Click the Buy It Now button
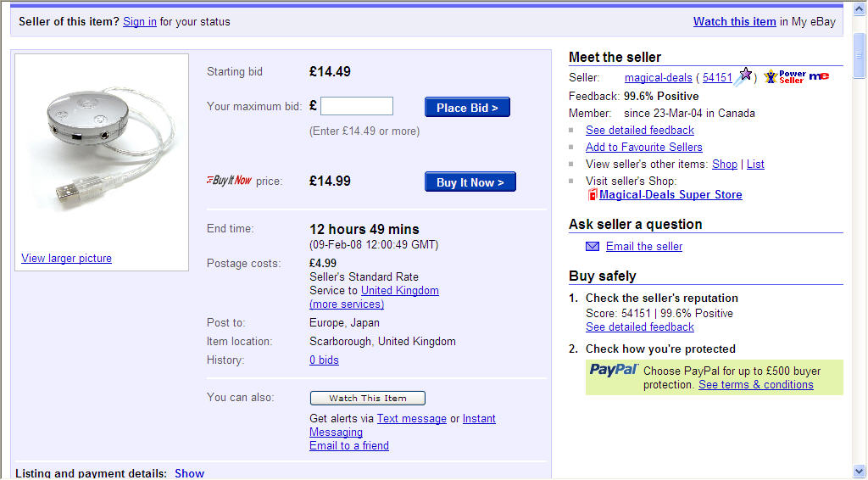Screen dimensions: 868x480 pyautogui.click(x=470, y=182)
